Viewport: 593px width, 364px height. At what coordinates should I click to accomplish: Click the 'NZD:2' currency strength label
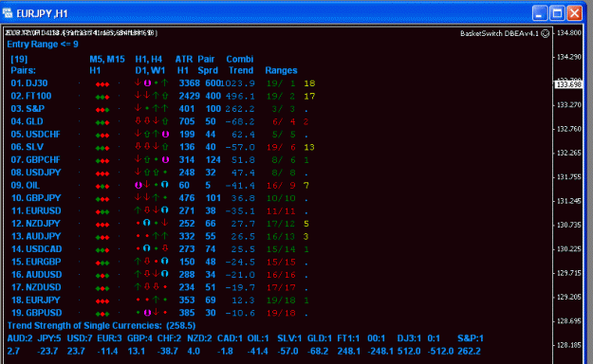pyautogui.click(x=199, y=338)
